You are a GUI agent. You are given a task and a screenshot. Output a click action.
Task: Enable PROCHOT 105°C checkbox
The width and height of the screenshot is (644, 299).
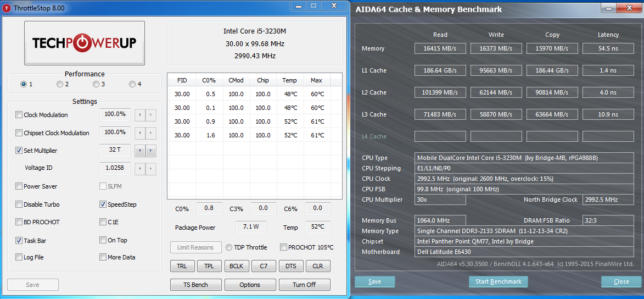coord(283,247)
